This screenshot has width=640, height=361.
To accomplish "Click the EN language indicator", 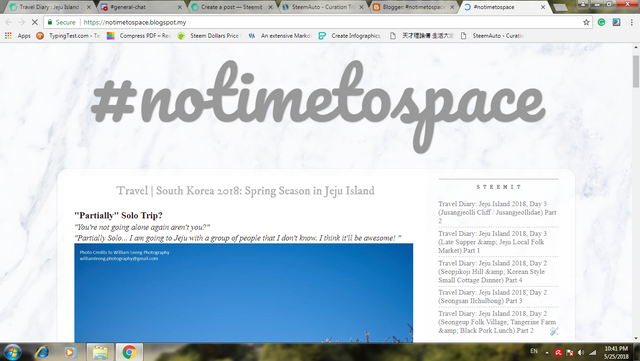I will click(x=534, y=351).
